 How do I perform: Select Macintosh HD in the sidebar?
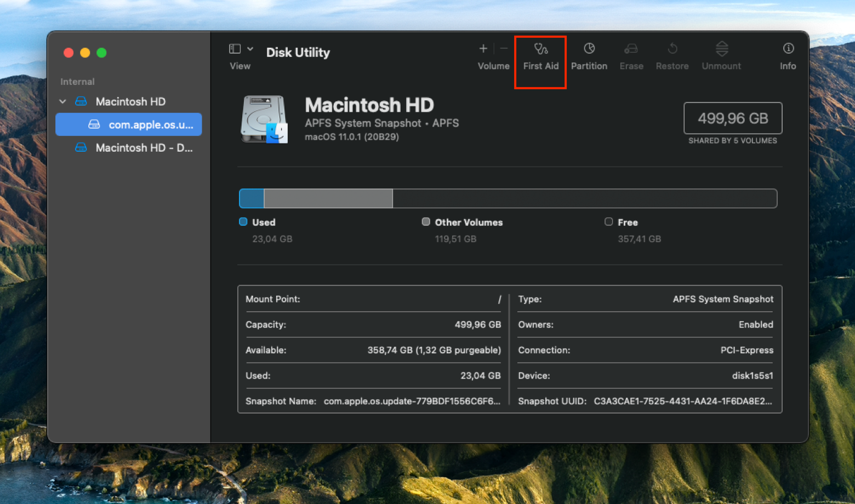tap(130, 101)
